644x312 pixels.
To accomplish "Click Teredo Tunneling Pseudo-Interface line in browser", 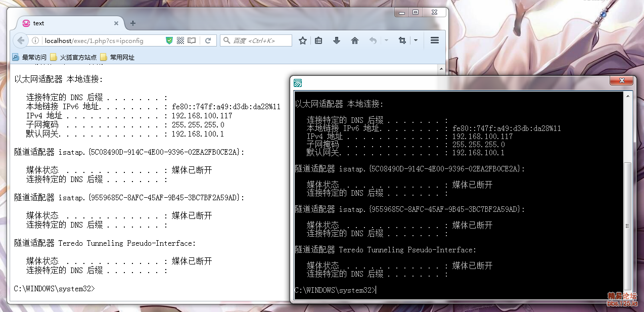I will pyautogui.click(x=105, y=243).
